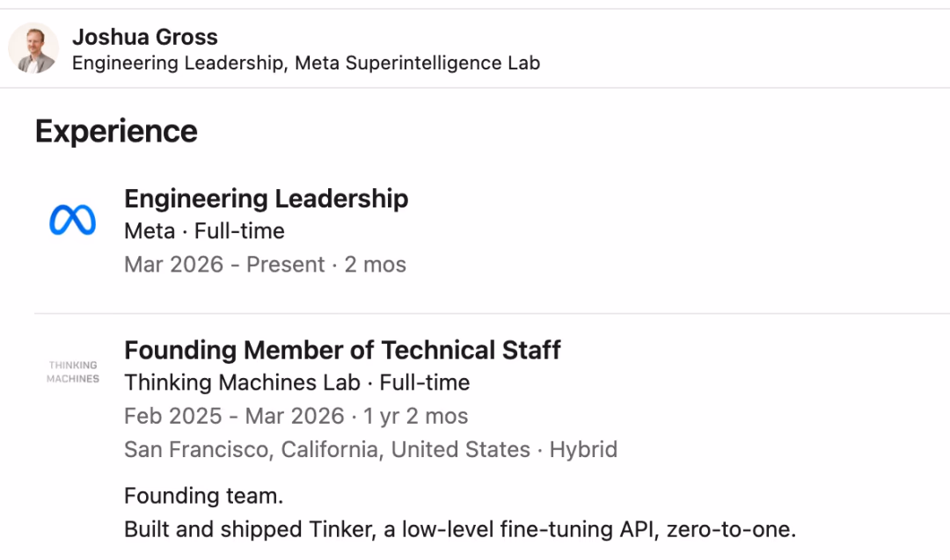Open the Meta company logo
950x560 pixels.
tap(72, 220)
